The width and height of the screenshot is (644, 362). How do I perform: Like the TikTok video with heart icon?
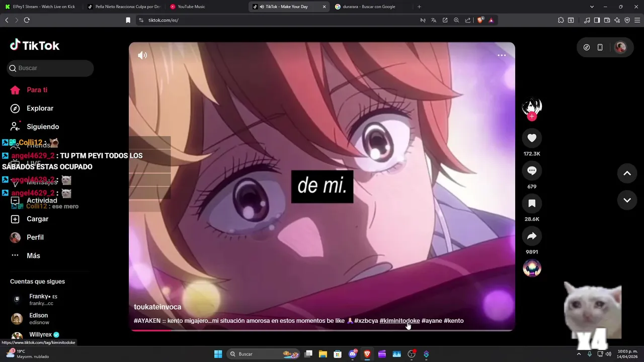pos(532,138)
